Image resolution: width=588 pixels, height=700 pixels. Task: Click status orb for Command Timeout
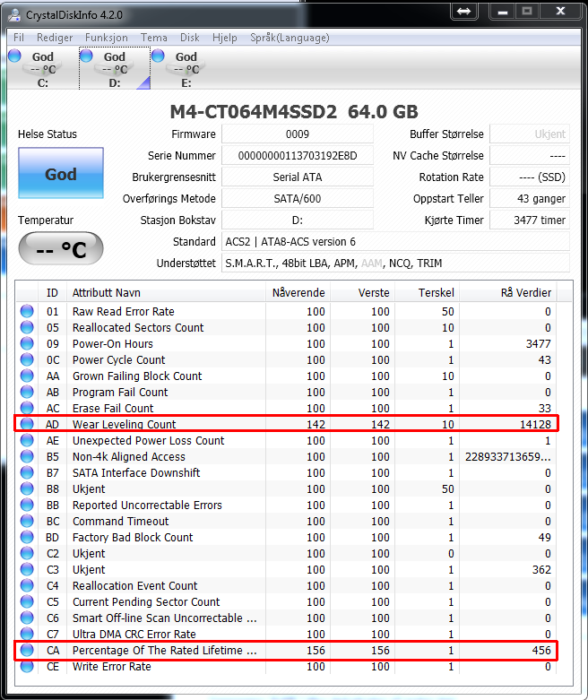(27, 521)
